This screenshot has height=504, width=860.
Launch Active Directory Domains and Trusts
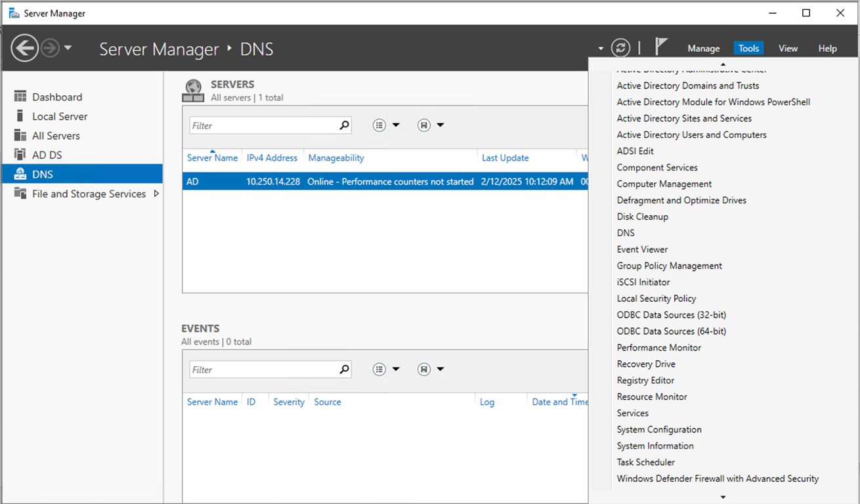688,85
